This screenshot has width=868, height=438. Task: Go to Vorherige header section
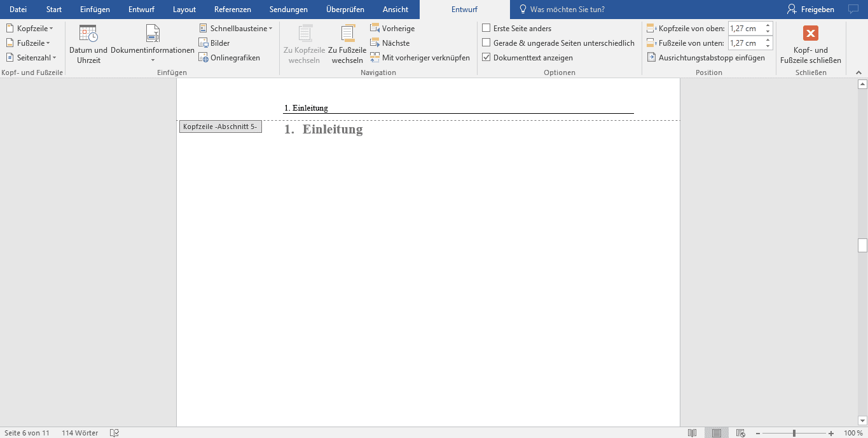point(392,29)
